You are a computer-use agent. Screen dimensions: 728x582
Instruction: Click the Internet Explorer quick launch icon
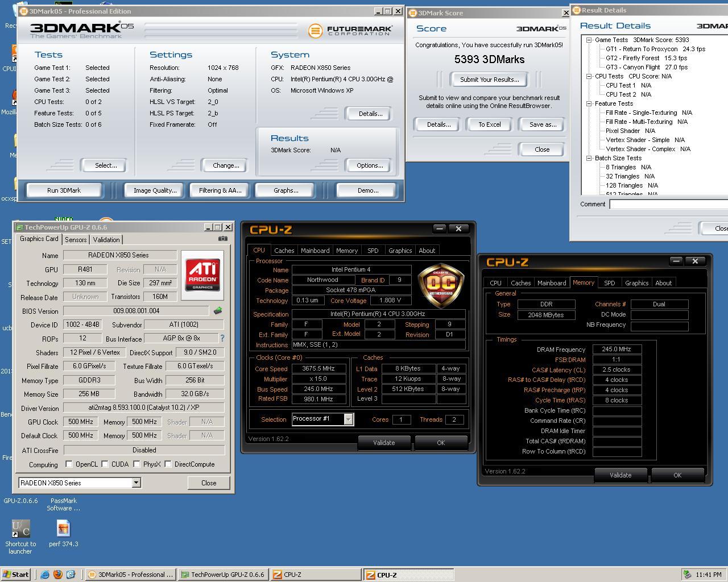(45, 575)
